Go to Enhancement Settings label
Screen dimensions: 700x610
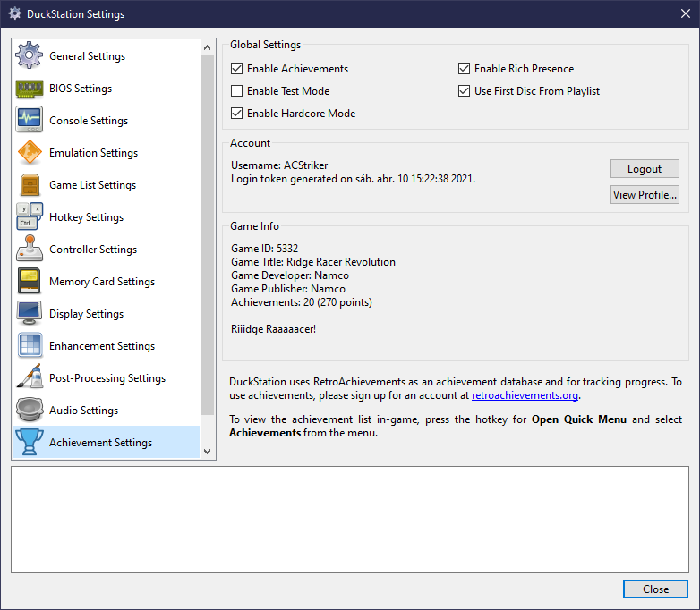click(x=102, y=346)
